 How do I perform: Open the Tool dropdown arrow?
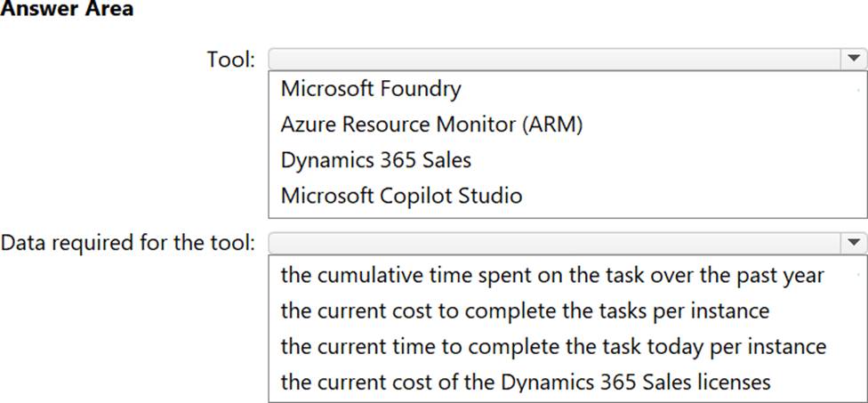coord(854,59)
